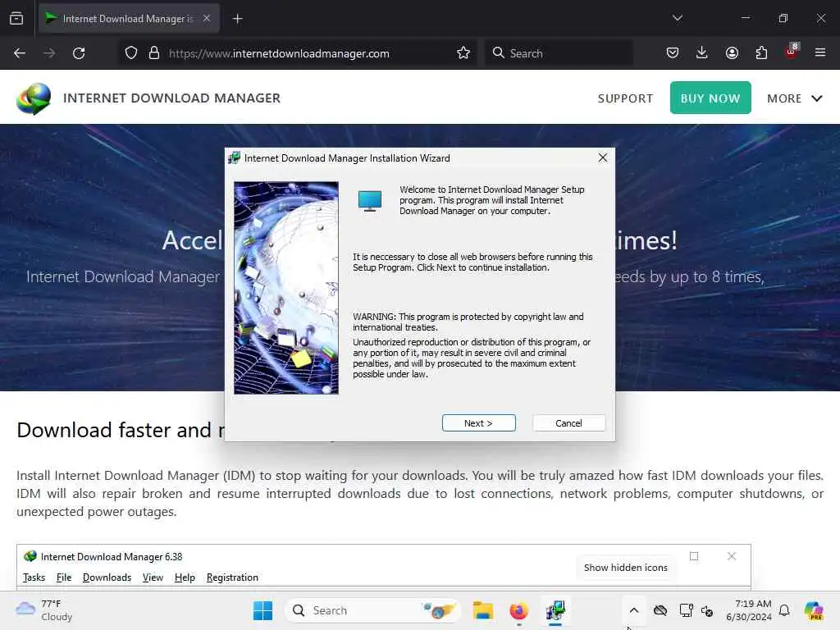Open the File menu in IDM screenshot
The width and height of the screenshot is (840, 630).
(64, 577)
